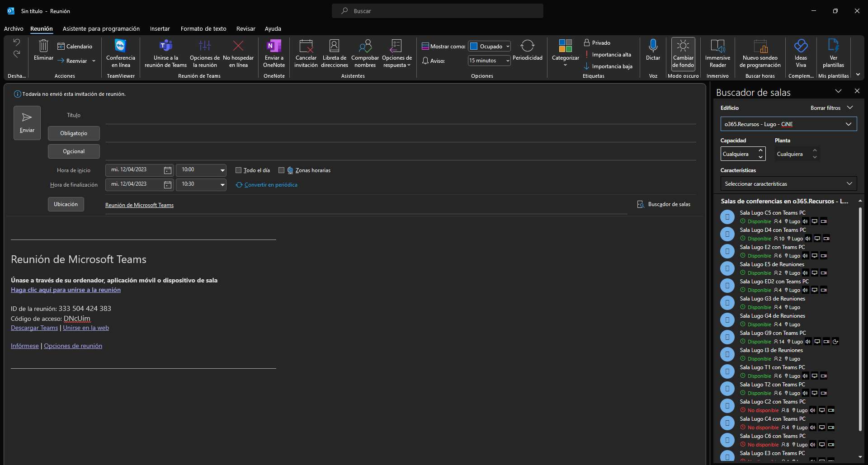Open the Archivo menu

pos(14,28)
